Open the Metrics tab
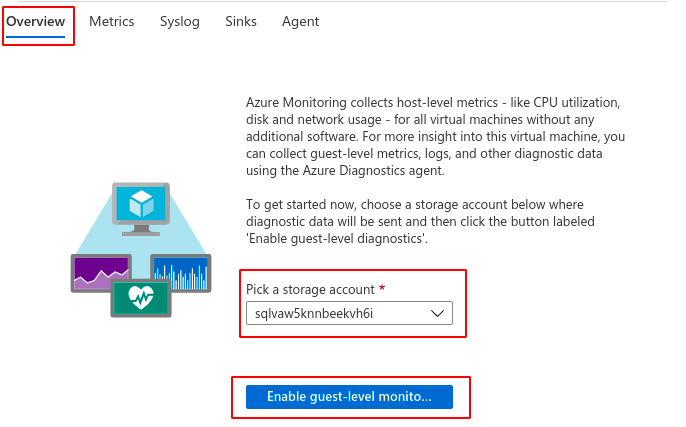The height and width of the screenshot is (427, 686). pyautogui.click(x=111, y=21)
